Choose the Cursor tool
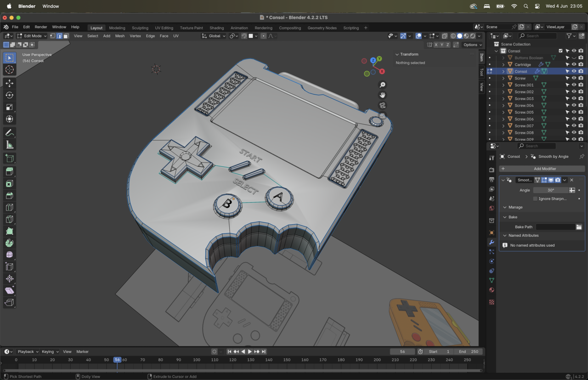588x380 pixels. pos(9,70)
